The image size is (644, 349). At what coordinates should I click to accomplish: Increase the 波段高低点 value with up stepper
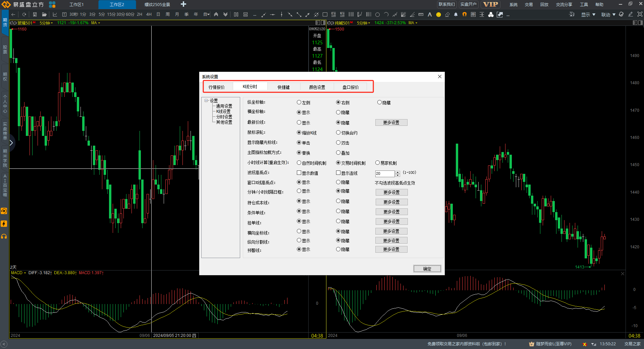point(398,172)
